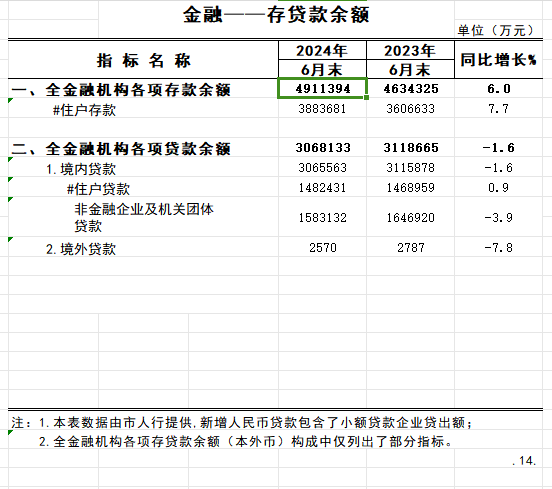Select 住户贷款 2024 value 1482431

coord(322,187)
